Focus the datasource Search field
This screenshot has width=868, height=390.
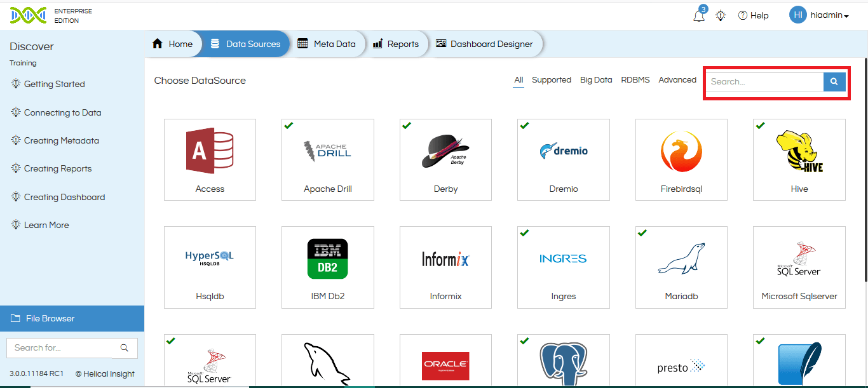click(x=765, y=82)
